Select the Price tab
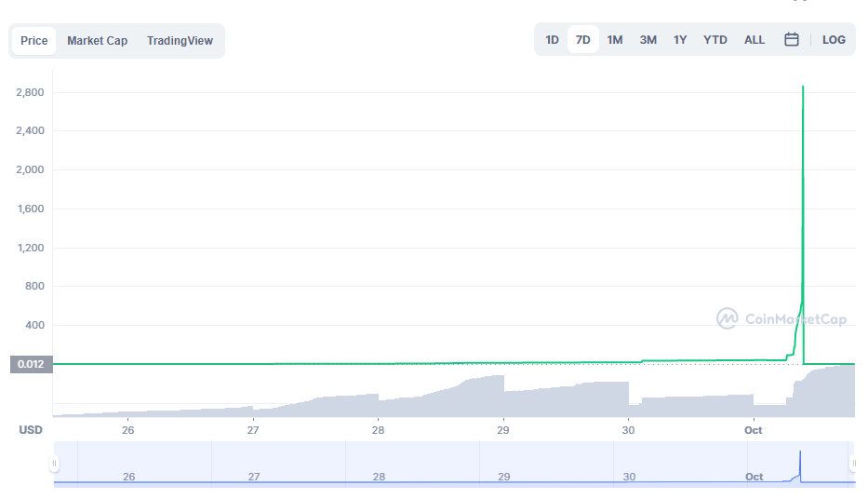This screenshot has height=499, width=868. click(x=34, y=41)
